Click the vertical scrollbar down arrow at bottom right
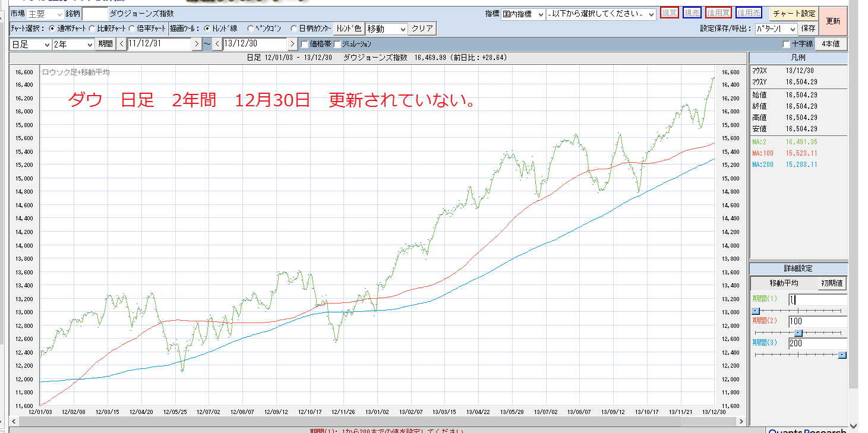The image size is (868, 433). (x=854, y=426)
